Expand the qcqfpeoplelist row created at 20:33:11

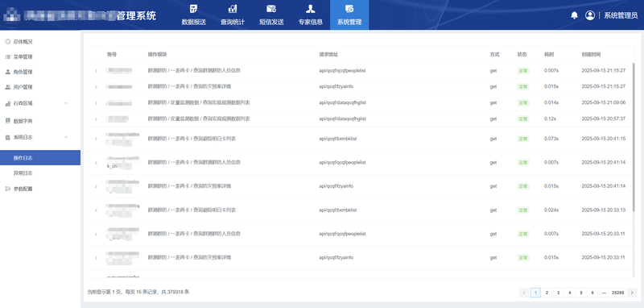pos(96,234)
